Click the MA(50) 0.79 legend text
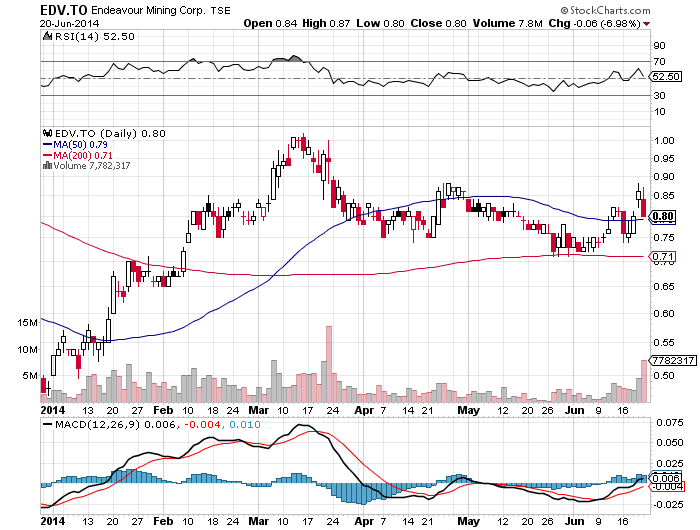Viewport: 700px width, 530px height. [x=80, y=145]
